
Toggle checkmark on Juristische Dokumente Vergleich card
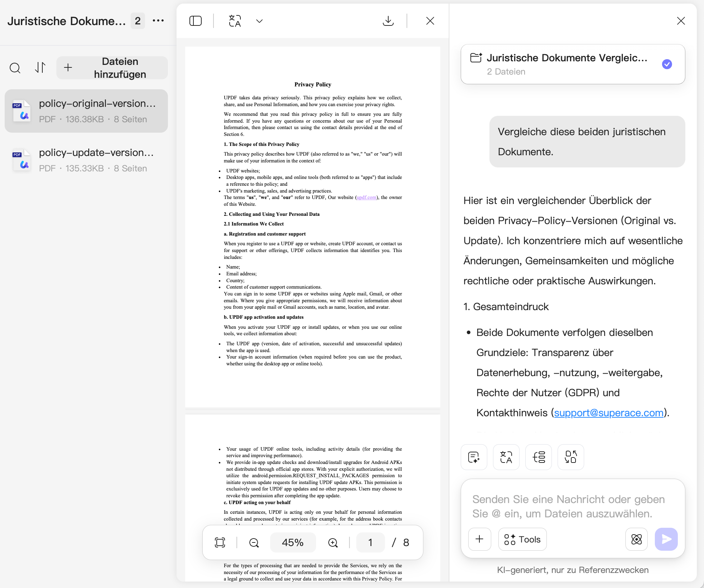coord(667,64)
